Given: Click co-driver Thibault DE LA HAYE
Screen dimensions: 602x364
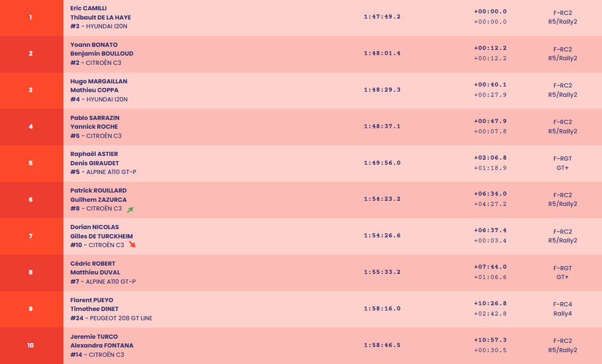Looking at the screenshot, I should click(x=101, y=18).
